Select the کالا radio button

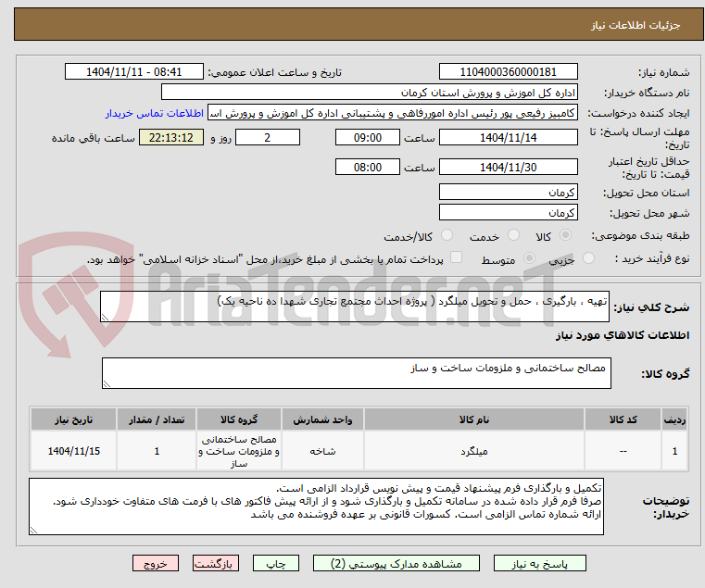pos(566,235)
